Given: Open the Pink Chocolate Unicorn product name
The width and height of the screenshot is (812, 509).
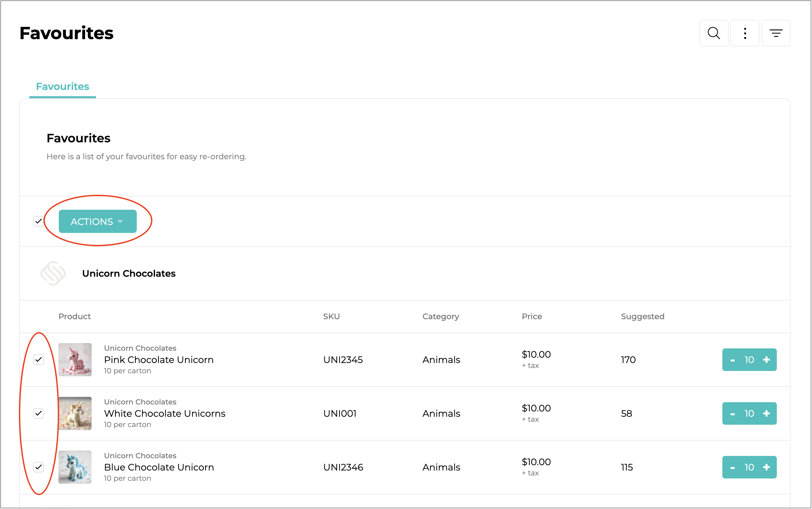Looking at the screenshot, I should pos(159,360).
